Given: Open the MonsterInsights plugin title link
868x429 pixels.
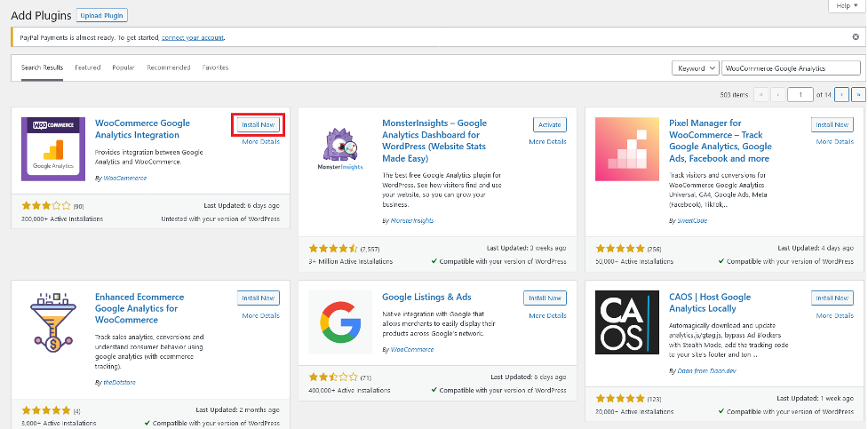Looking at the screenshot, I should [x=434, y=140].
